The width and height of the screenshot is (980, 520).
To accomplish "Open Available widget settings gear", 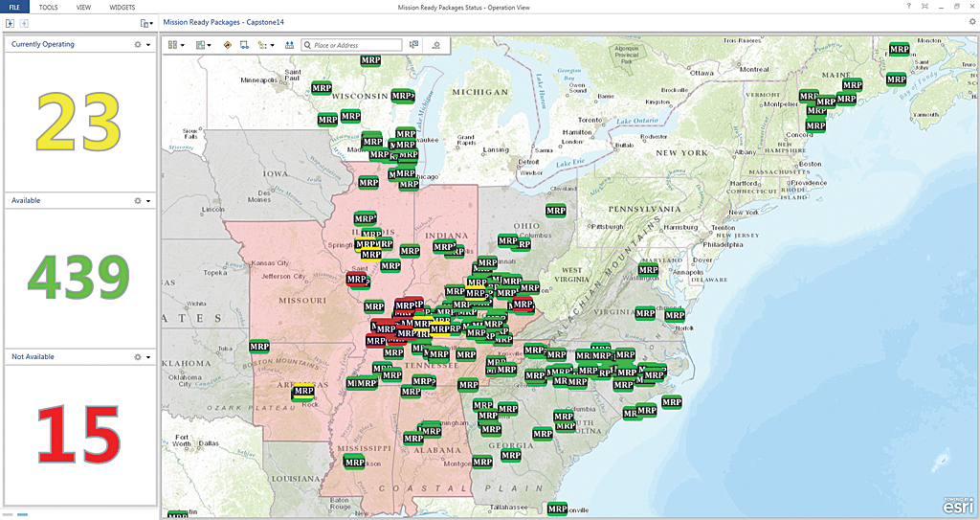I will tap(138, 201).
